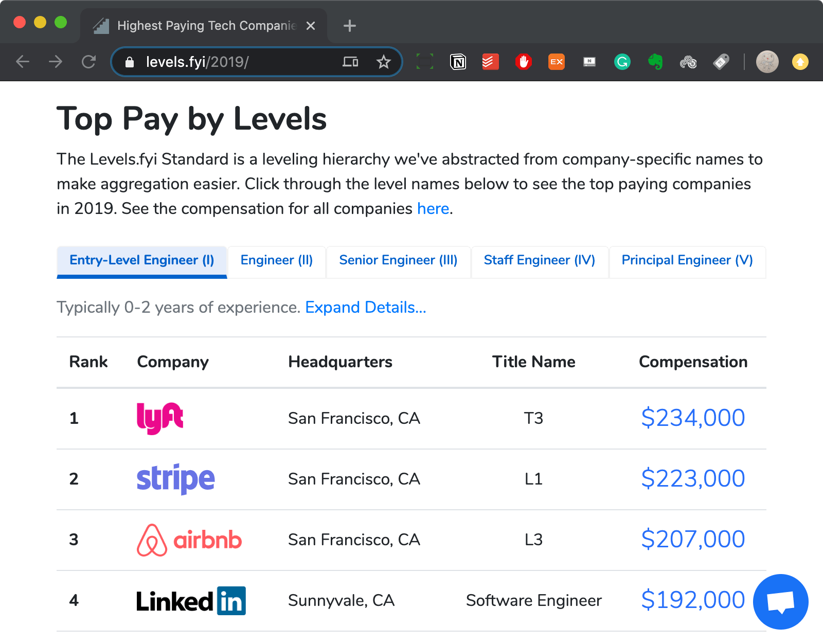Screen dimensions: 823x644
Task: Close the Highest Paying Tech Companies tab
Action: [311, 26]
